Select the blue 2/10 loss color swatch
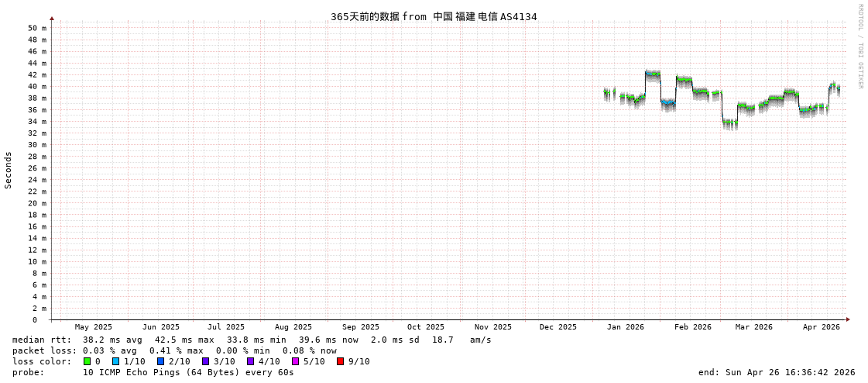Image resolution: width=868 pixels, height=383 pixels. click(x=160, y=361)
